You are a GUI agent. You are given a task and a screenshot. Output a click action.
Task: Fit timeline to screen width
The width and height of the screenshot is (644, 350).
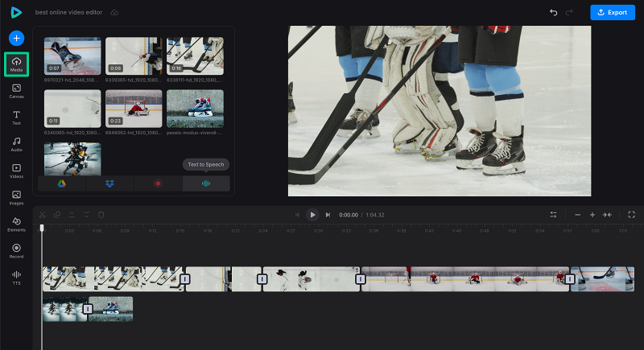click(x=607, y=215)
